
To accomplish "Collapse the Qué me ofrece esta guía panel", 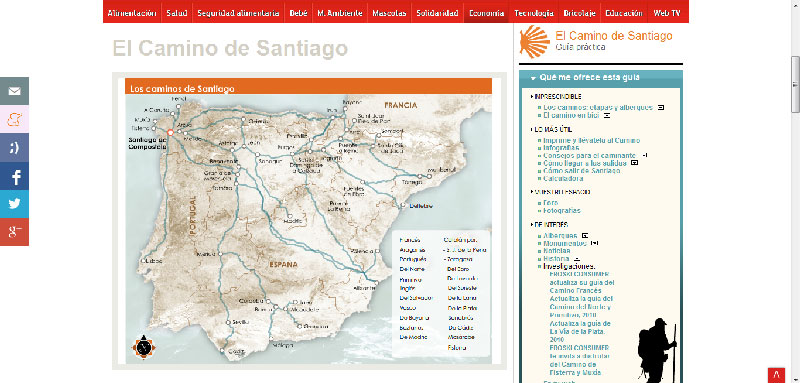I will [533, 78].
